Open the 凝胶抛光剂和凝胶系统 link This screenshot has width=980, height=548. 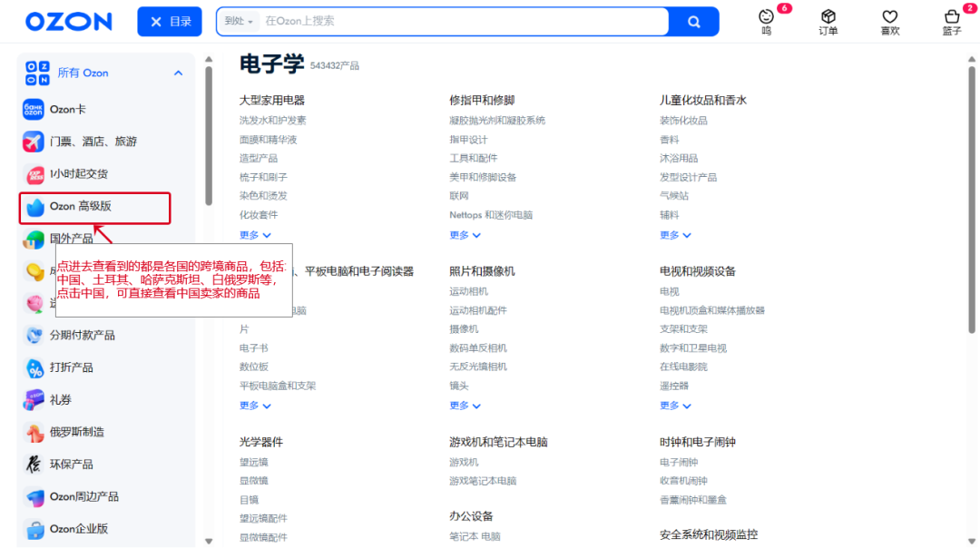point(497,121)
